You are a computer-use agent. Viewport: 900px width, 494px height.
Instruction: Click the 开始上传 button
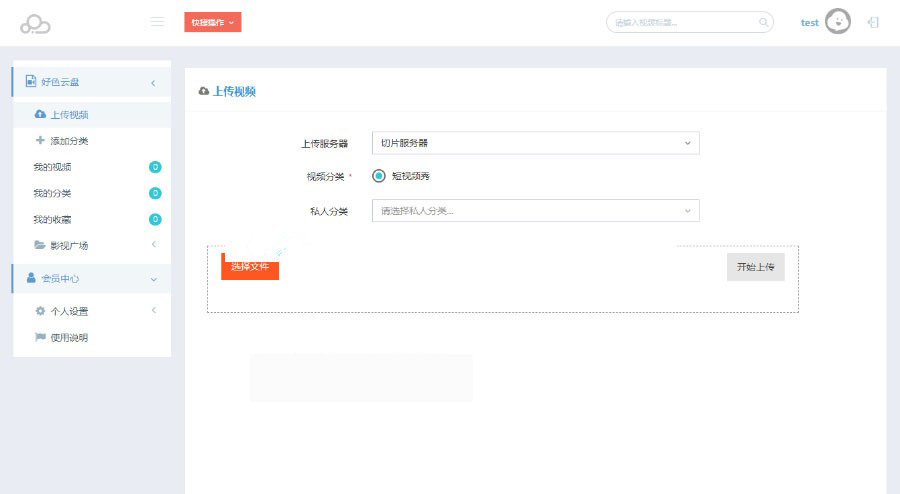click(755, 267)
